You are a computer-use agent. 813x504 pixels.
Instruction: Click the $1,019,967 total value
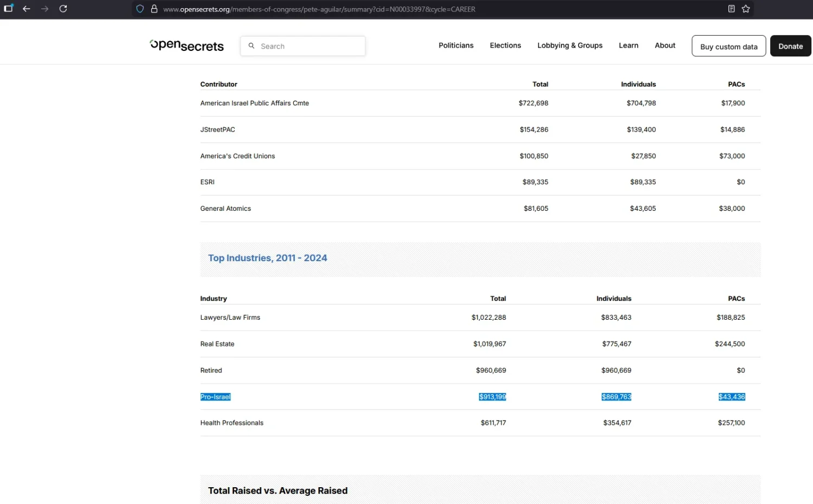pos(489,344)
